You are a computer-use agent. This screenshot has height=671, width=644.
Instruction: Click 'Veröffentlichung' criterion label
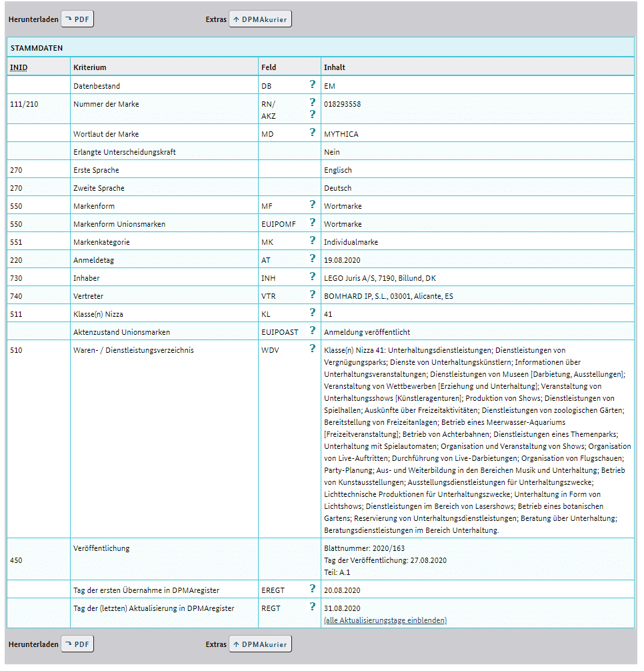pyautogui.click(x=101, y=548)
